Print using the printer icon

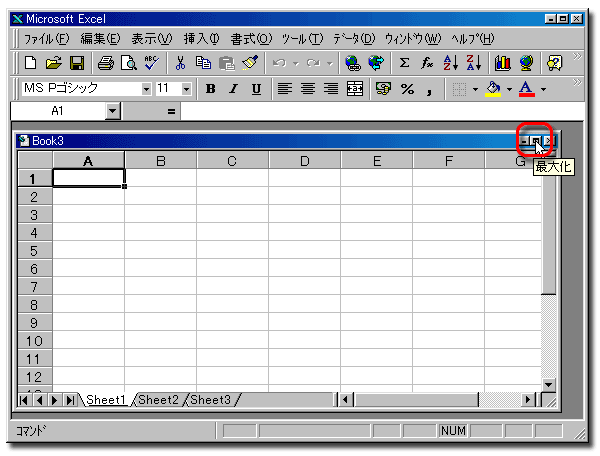pyautogui.click(x=106, y=63)
